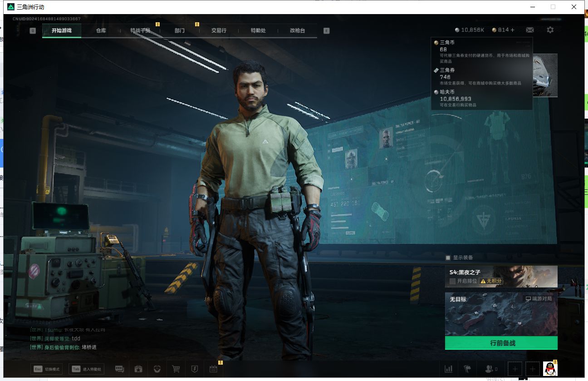Image resolution: width=588 pixels, height=381 pixels.
Task: Open the 改枪台 tab
Action: (x=297, y=30)
